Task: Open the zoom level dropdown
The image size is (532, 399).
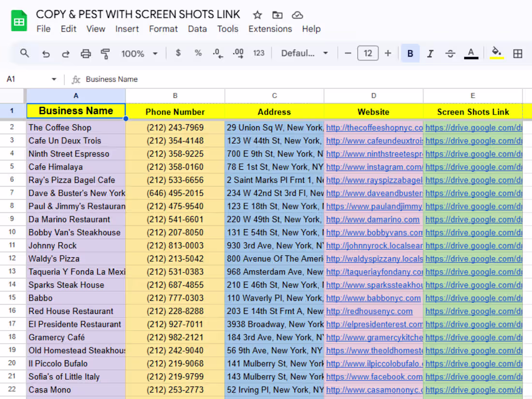Action: [139, 53]
